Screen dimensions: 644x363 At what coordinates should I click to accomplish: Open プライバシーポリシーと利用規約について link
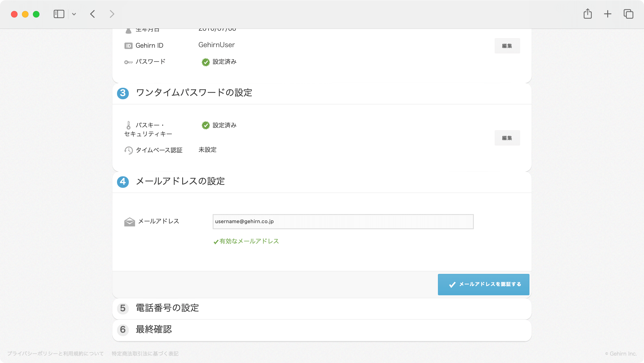56,354
